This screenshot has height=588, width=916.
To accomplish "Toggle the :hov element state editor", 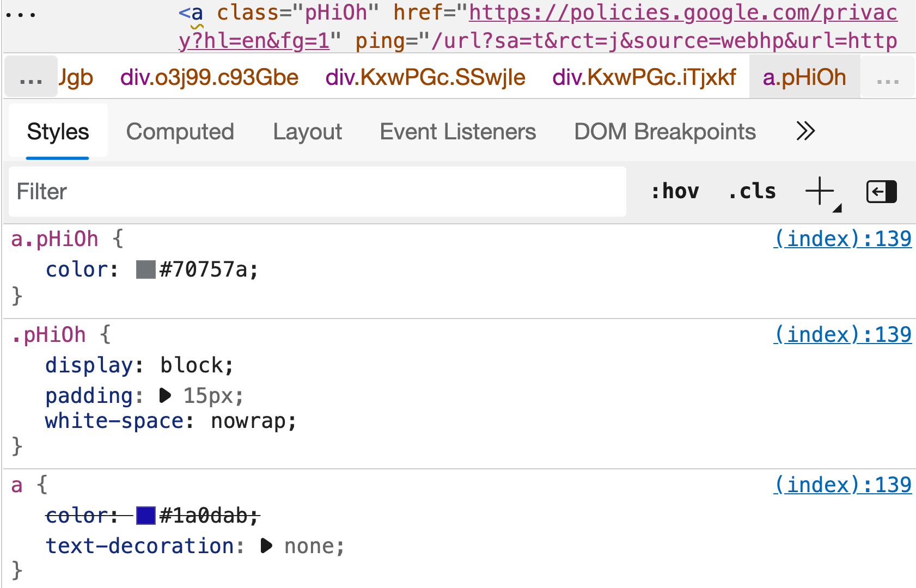I will [675, 191].
